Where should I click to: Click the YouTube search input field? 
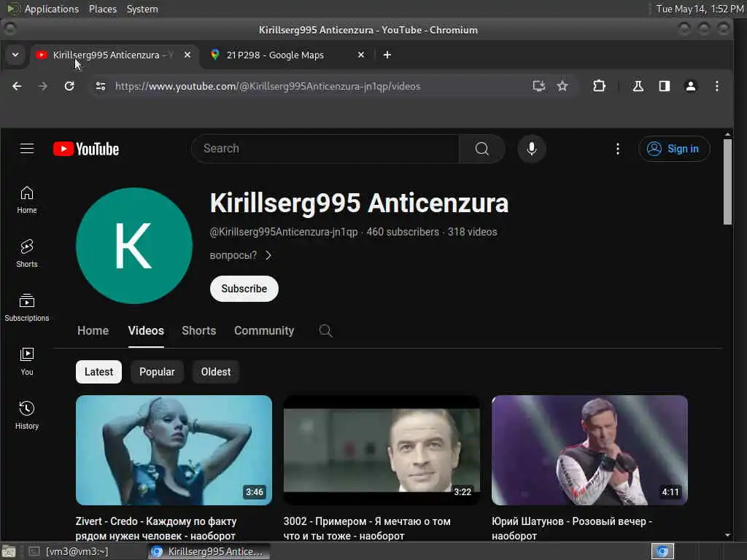tap(325, 149)
